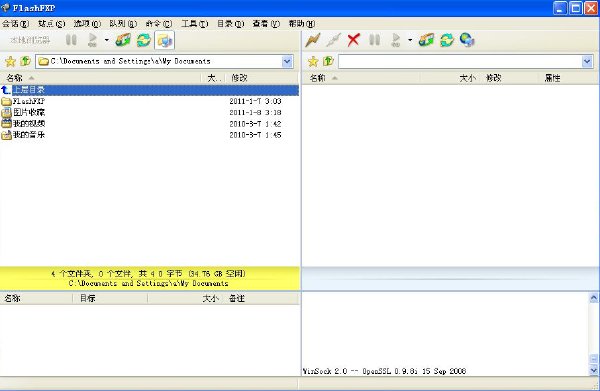Screen dimensions: 600x391
Task: Click the 我的视频 folder icon
Action: click(x=7, y=124)
